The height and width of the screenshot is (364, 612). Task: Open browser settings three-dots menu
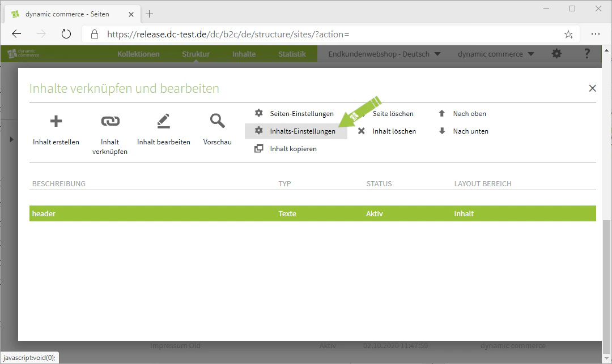[595, 35]
